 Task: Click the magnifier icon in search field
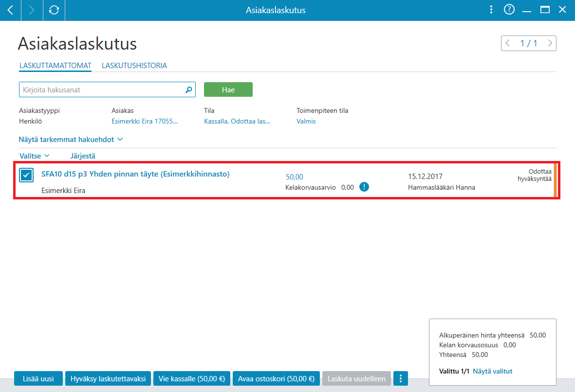(x=188, y=90)
